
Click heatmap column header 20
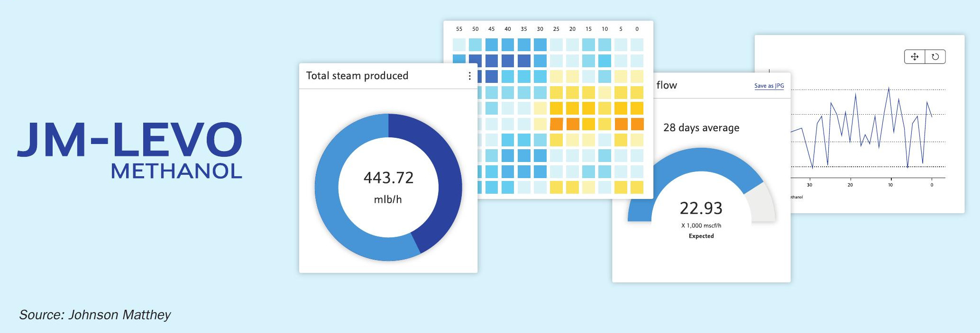point(572,29)
